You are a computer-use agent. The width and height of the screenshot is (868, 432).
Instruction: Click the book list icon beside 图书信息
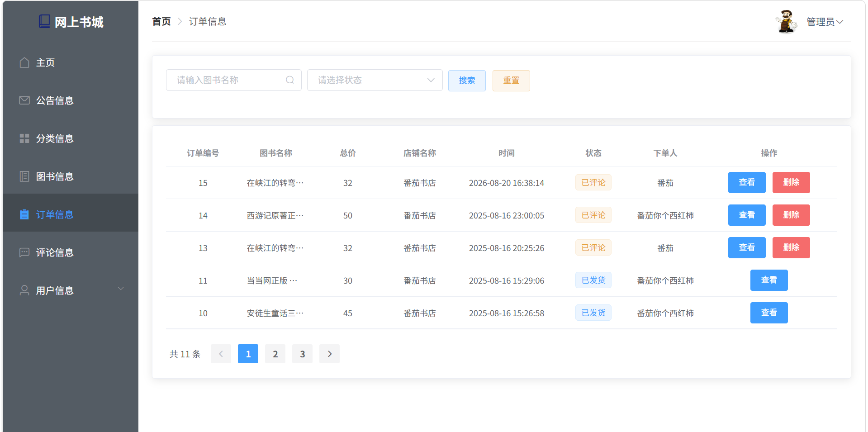(x=24, y=176)
